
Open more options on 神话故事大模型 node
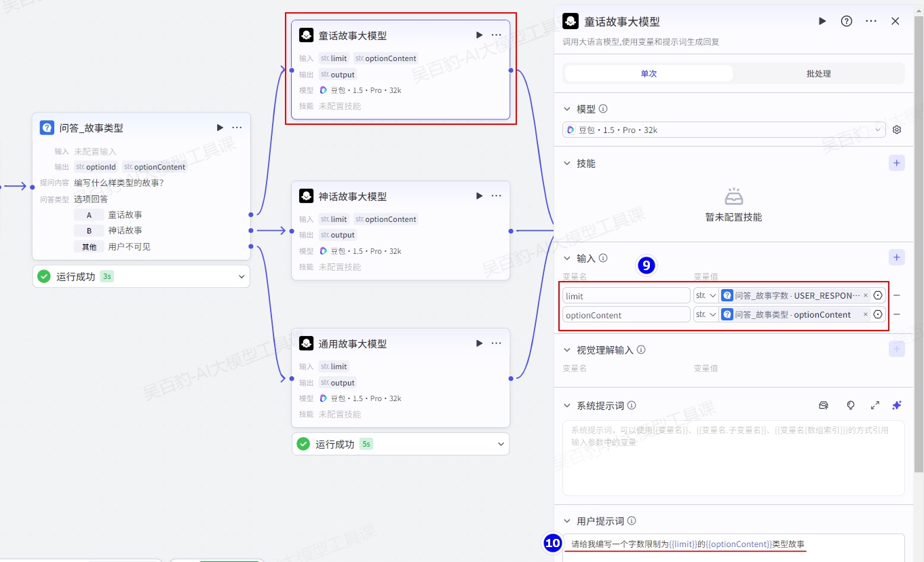(497, 196)
